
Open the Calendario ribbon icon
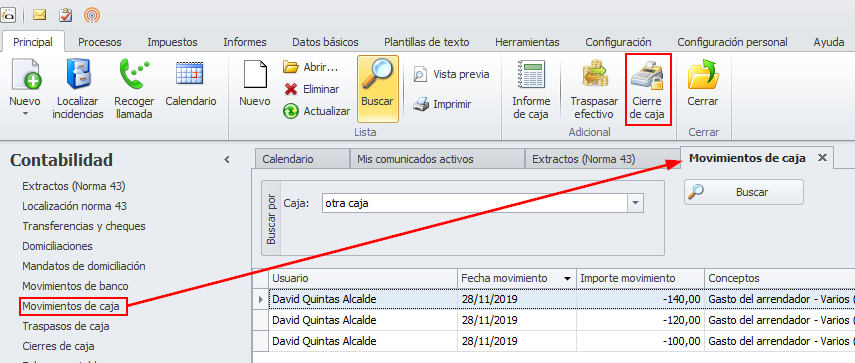(x=190, y=74)
